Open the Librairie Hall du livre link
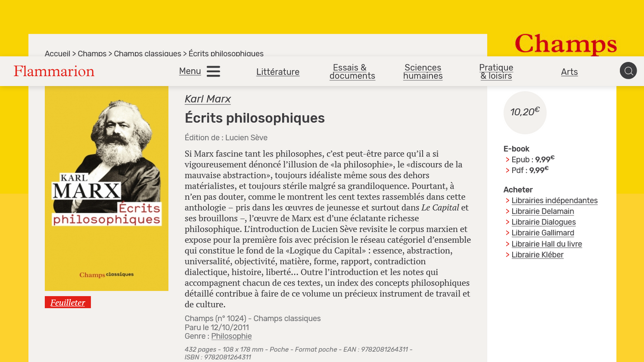Image resolution: width=644 pixels, height=362 pixels. click(x=546, y=244)
